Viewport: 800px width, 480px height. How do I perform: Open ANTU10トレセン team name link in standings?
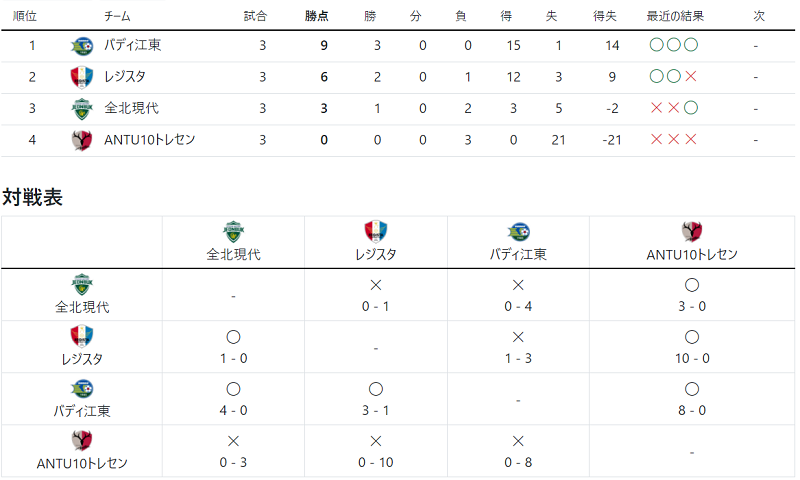pos(149,140)
